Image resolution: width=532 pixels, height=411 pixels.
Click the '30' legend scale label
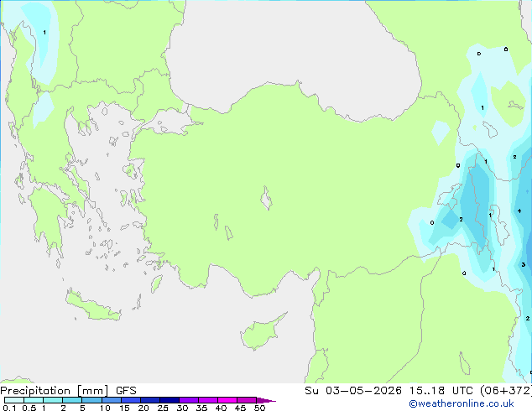182,408
